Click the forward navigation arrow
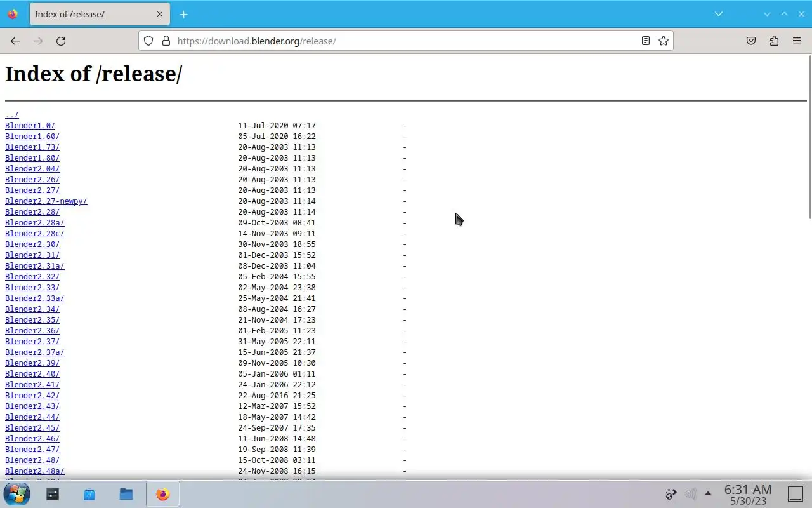The height and width of the screenshot is (508, 812). click(38, 41)
